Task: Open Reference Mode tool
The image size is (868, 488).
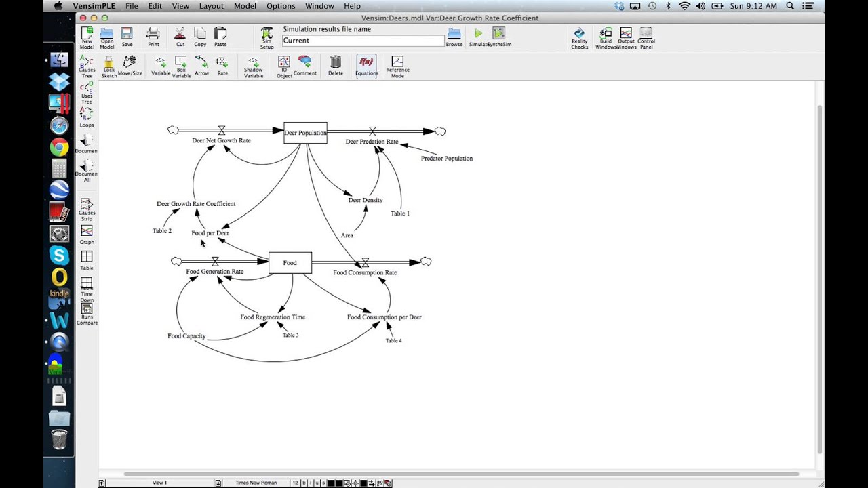Action: pos(397,66)
